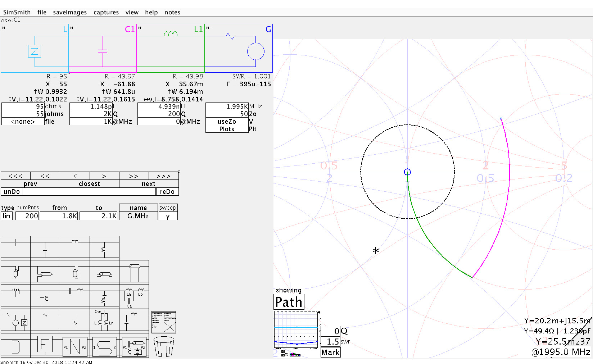Select the shunt inductor component

point(104,247)
